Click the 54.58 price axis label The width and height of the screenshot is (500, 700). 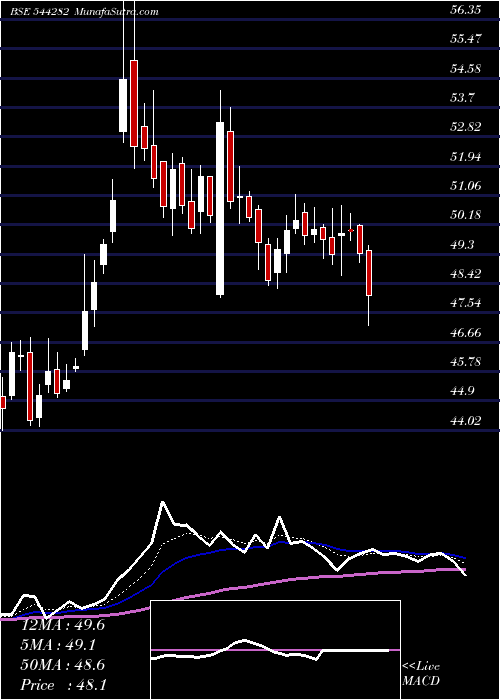(465, 69)
